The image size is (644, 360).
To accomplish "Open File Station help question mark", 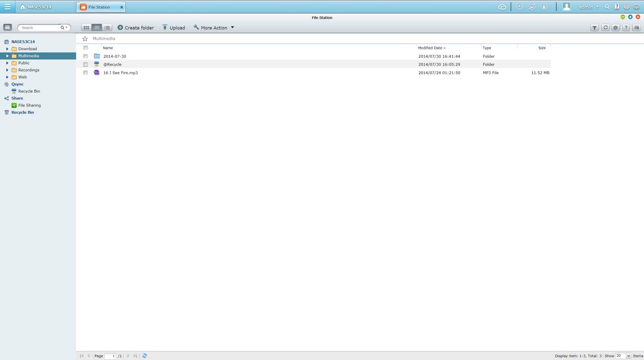I will pyautogui.click(x=626, y=28).
